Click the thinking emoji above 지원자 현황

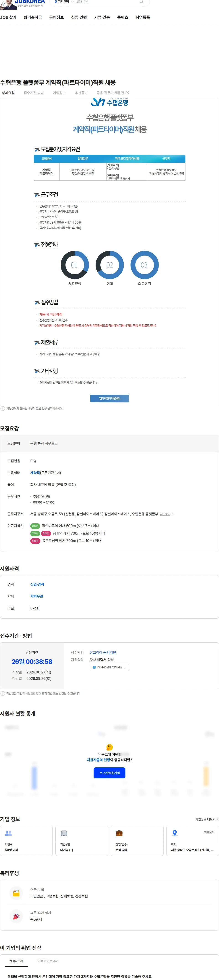109,747
